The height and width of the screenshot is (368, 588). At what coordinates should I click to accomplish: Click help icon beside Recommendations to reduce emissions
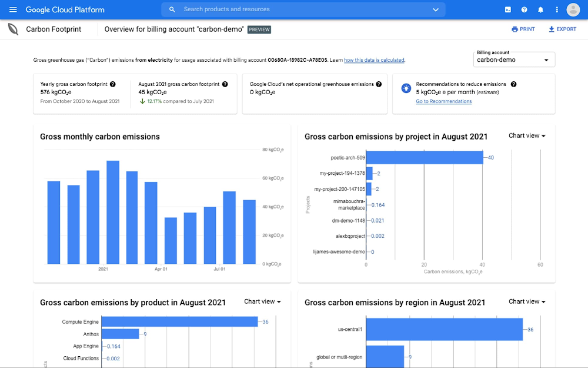[513, 84]
